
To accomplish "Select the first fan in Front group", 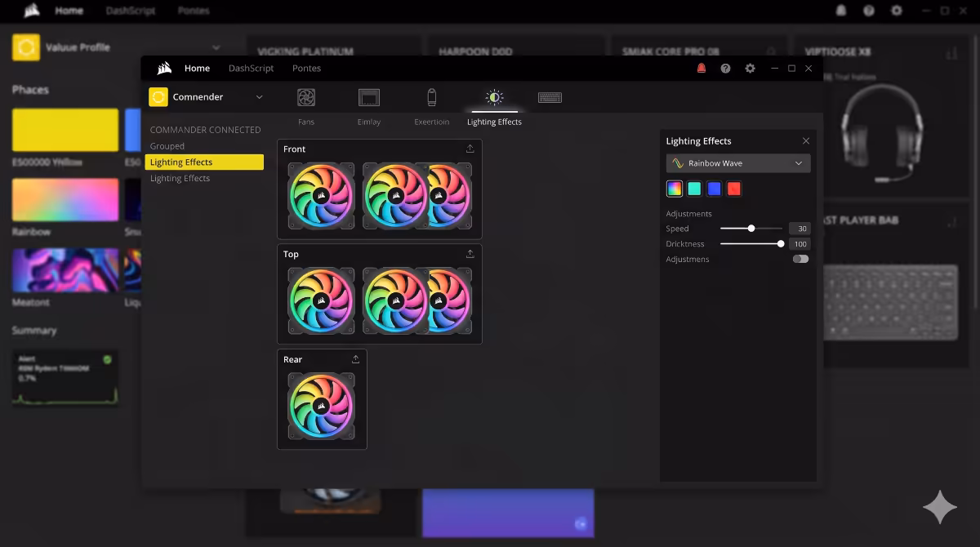I will 322,196.
